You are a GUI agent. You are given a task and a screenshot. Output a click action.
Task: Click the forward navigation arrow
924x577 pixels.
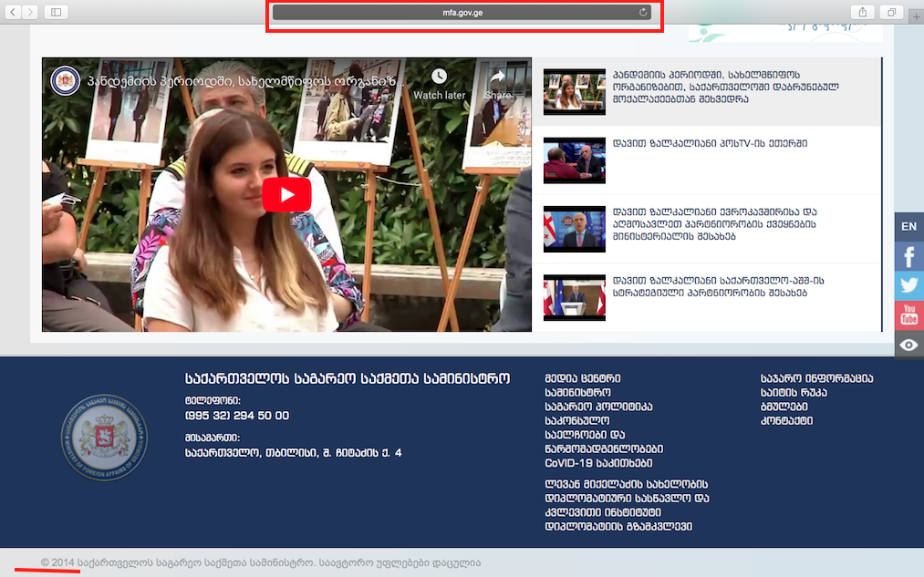click(31, 12)
